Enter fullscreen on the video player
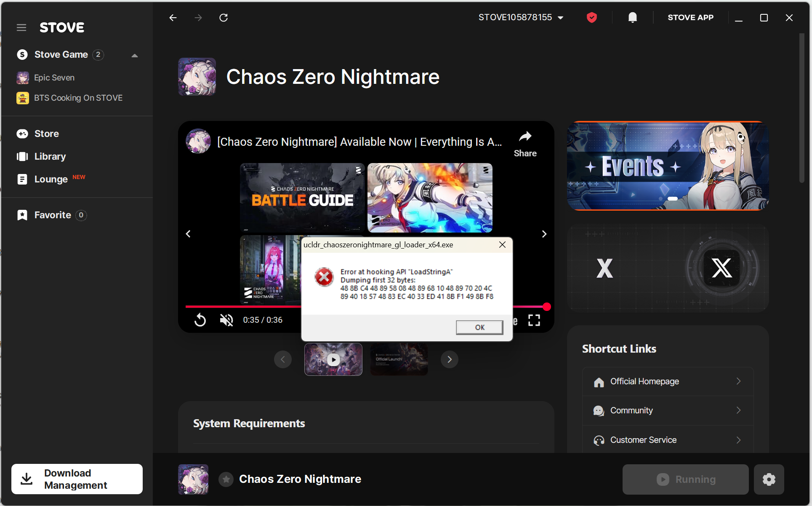Image resolution: width=812 pixels, height=506 pixels. click(x=534, y=320)
